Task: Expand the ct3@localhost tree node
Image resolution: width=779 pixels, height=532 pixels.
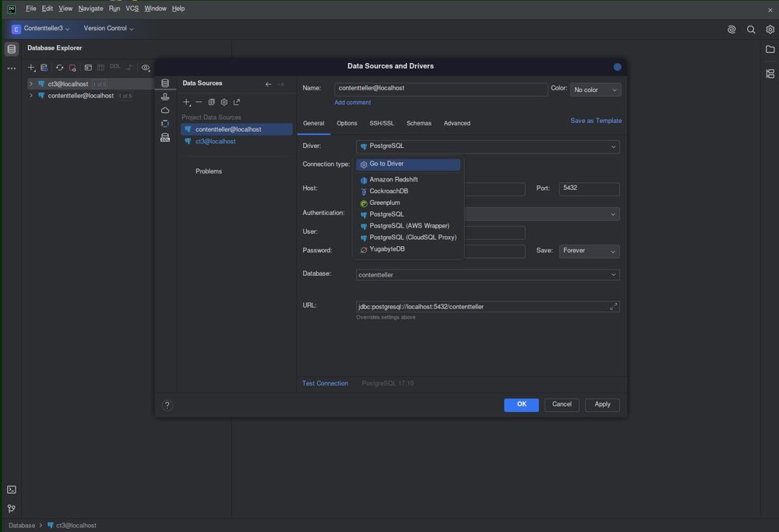Action: pos(31,84)
